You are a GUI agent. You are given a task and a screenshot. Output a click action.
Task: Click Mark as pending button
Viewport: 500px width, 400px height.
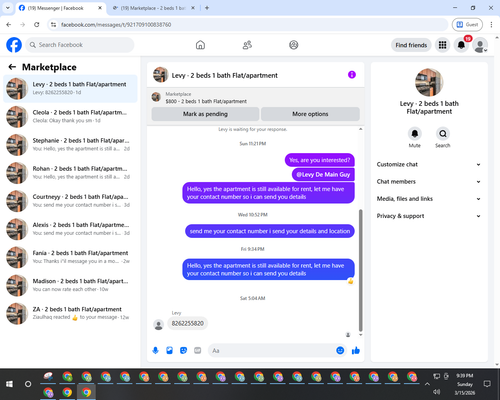coord(205,114)
